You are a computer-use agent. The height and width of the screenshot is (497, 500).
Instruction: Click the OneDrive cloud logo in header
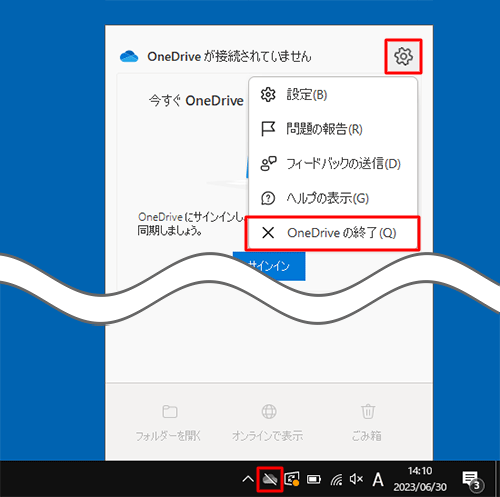129,57
